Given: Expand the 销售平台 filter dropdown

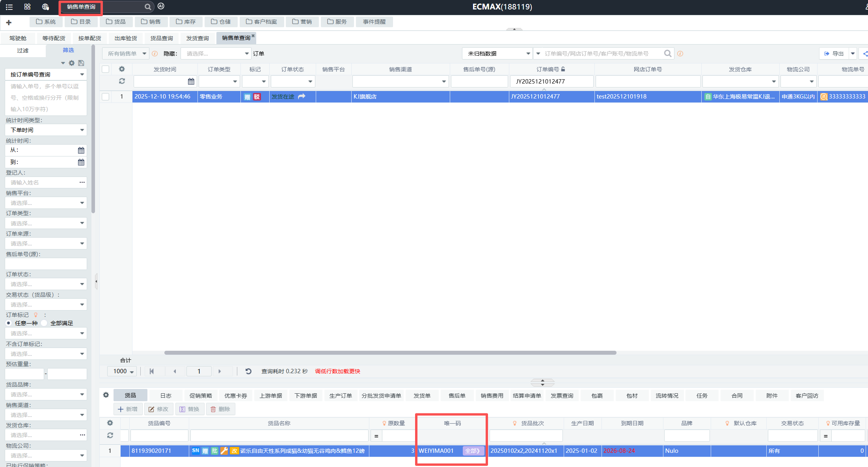Looking at the screenshot, I should [x=46, y=203].
